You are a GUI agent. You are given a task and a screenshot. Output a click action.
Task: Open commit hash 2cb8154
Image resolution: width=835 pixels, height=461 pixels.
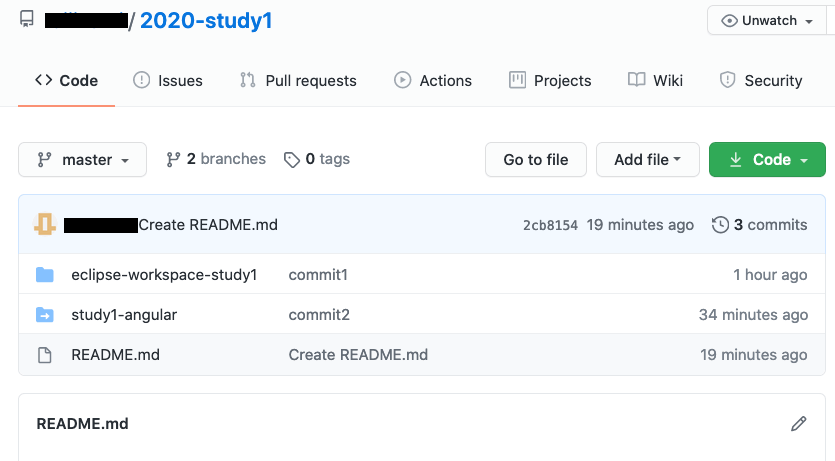coord(550,225)
